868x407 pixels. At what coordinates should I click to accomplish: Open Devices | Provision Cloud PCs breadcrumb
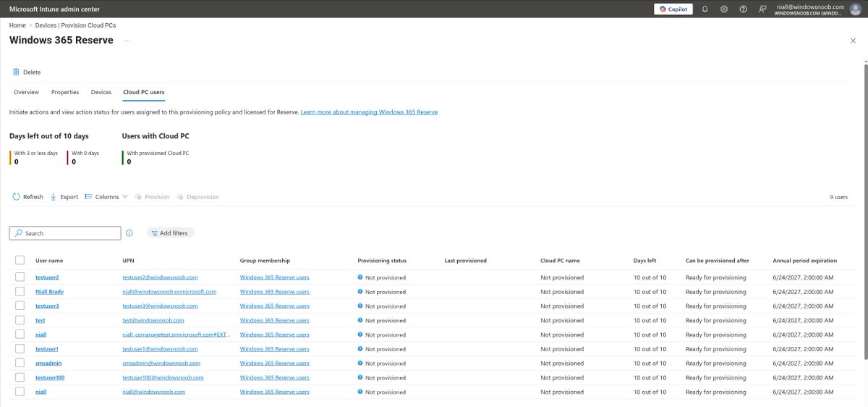point(76,25)
